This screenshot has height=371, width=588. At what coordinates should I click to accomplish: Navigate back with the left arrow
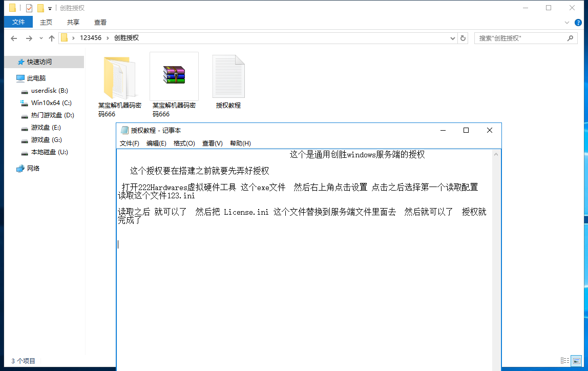[x=14, y=38]
